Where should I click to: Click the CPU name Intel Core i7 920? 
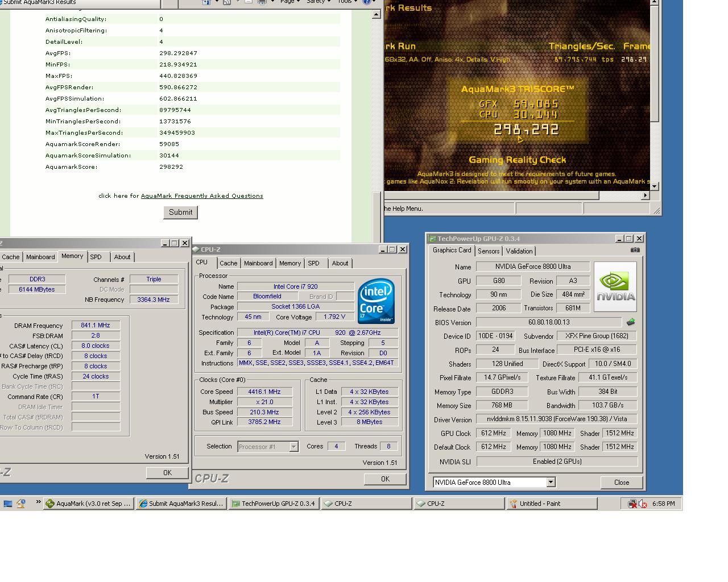(x=295, y=286)
